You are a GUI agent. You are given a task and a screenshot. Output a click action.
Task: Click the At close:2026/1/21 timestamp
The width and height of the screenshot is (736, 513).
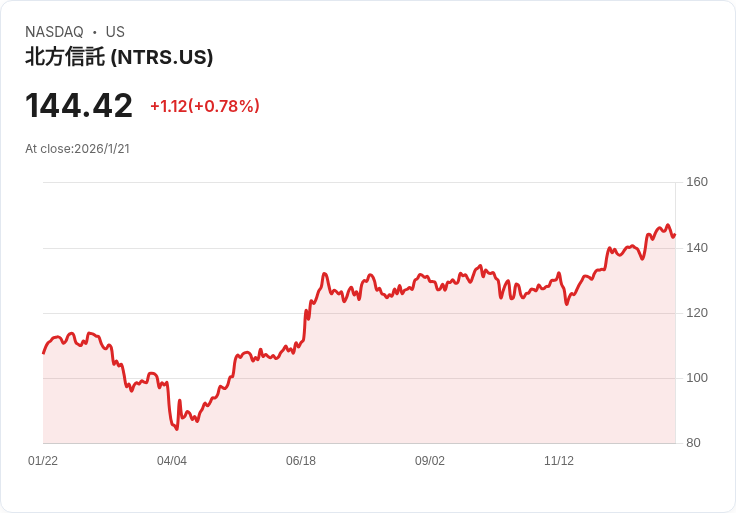point(77,149)
